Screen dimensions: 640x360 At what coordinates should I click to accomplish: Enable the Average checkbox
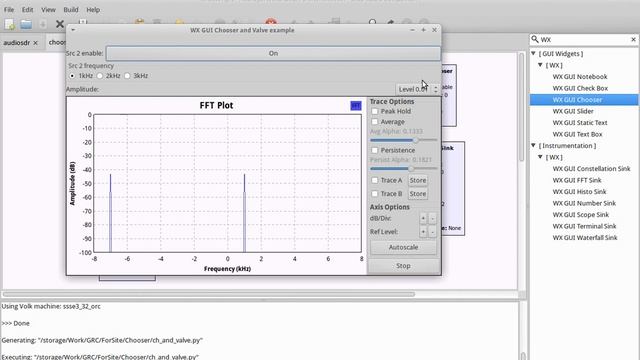pyautogui.click(x=375, y=122)
